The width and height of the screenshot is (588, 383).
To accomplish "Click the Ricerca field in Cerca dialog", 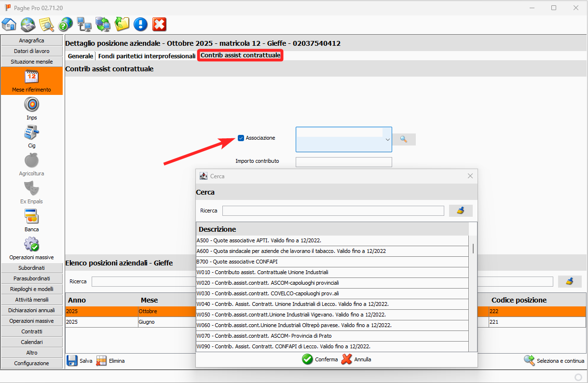I will click(x=333, y=211).
